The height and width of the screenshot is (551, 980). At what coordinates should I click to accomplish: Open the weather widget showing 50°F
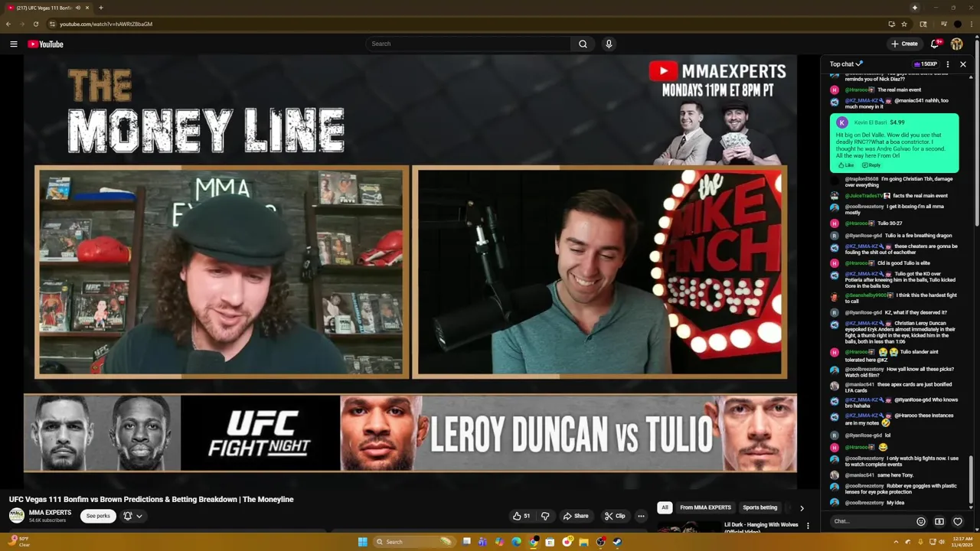pyautogui.click(x=20, y=542)
